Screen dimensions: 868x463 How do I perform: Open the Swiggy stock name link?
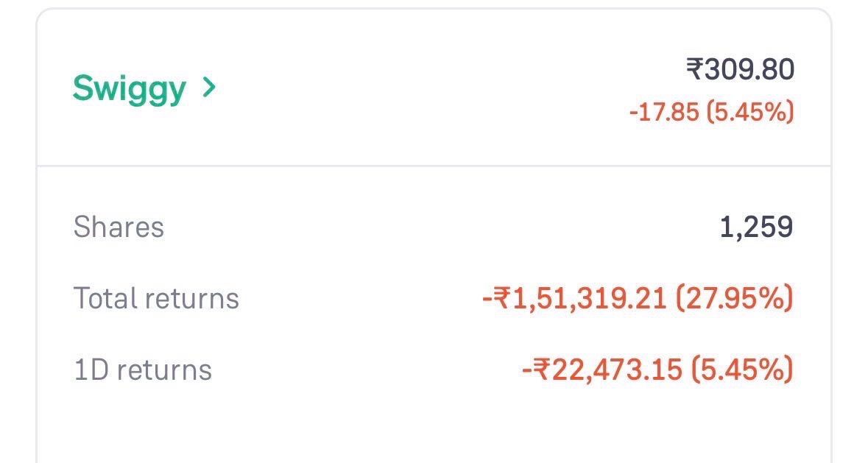click(x=129, y=90)
